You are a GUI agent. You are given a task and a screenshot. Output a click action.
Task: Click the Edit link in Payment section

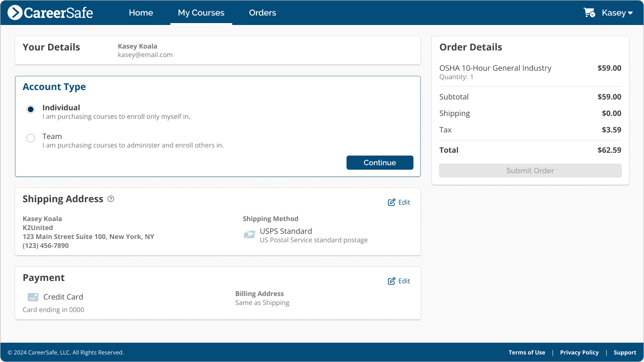(403, 280)
